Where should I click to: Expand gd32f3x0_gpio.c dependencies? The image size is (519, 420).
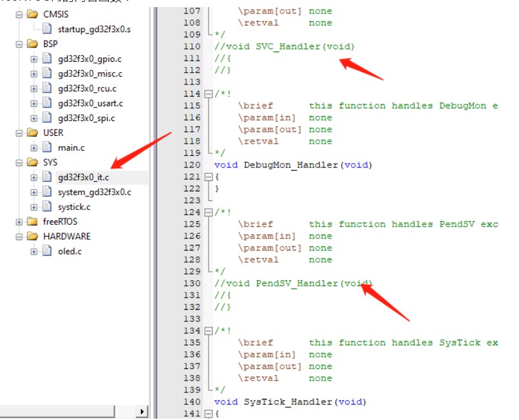pos(33,59)
